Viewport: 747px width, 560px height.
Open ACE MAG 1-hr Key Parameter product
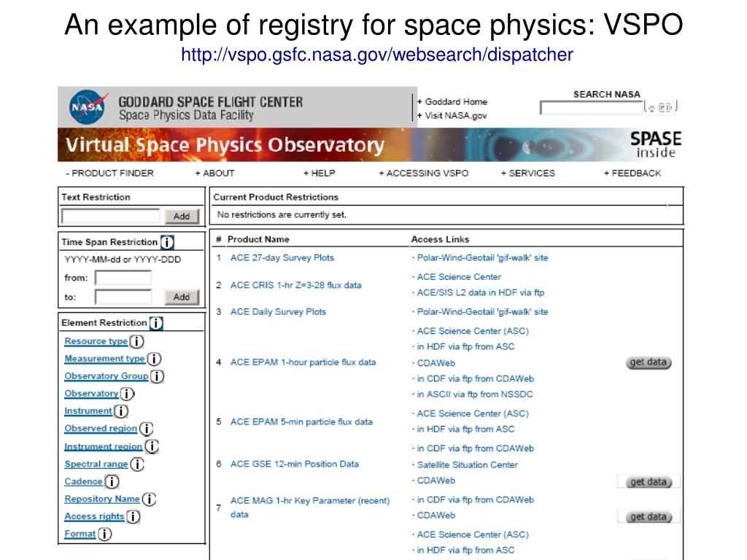coord(309,507)
